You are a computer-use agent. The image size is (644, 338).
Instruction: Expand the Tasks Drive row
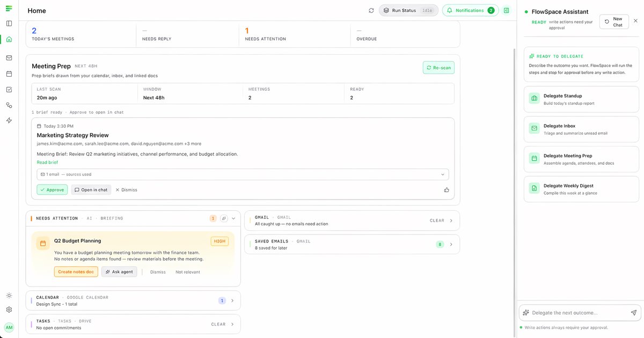133,324
